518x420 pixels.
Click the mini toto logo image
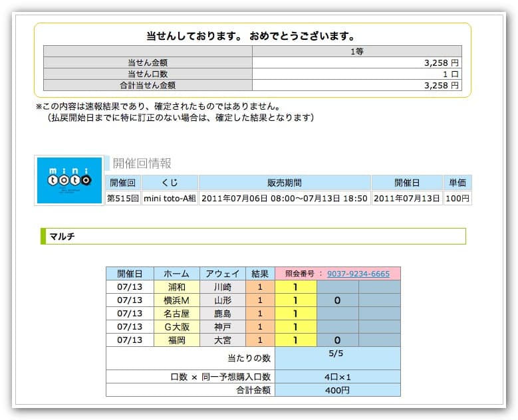(69, 180)
